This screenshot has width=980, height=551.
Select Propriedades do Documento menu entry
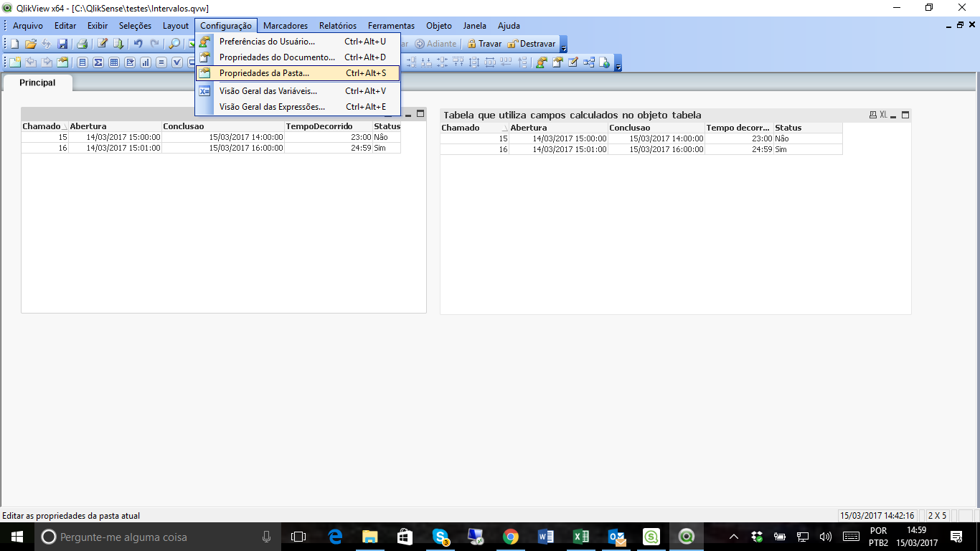[298, 57]
